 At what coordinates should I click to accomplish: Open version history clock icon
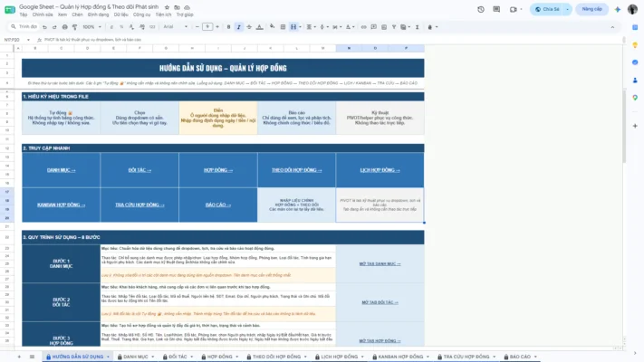[481, 9]
